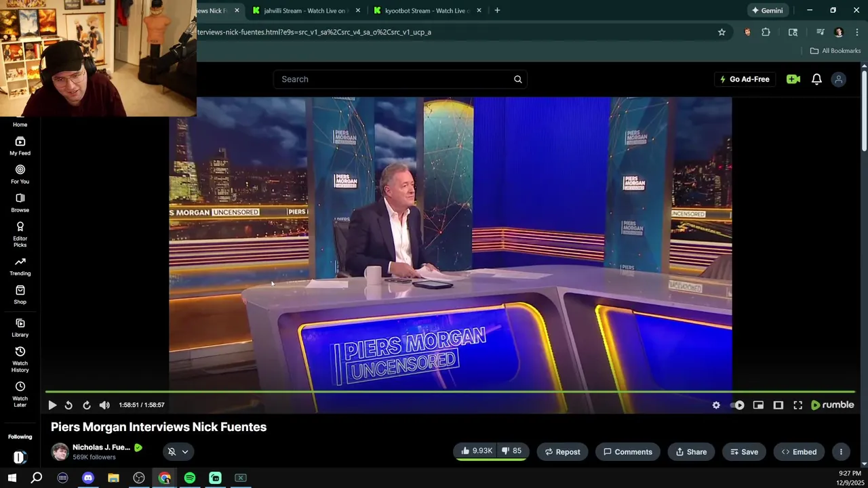Open the Rumble user account menu
This screenshot has height=488, width=868.
(839, 79)
